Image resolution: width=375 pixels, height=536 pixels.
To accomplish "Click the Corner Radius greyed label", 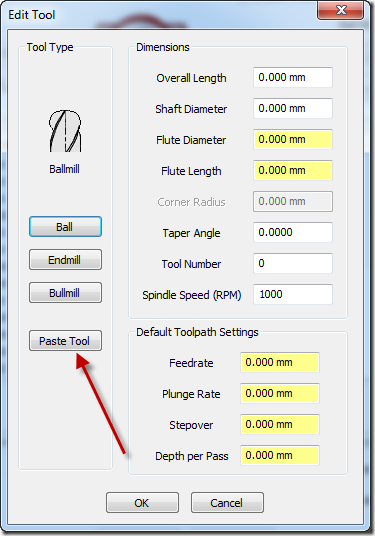I will pyautogui.click(x=191, y=202).
